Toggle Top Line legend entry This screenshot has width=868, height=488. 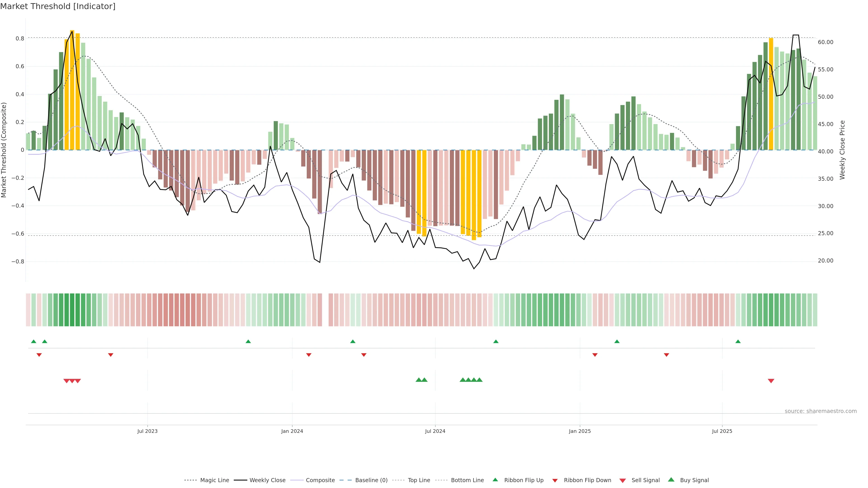[x=419, y=480]
